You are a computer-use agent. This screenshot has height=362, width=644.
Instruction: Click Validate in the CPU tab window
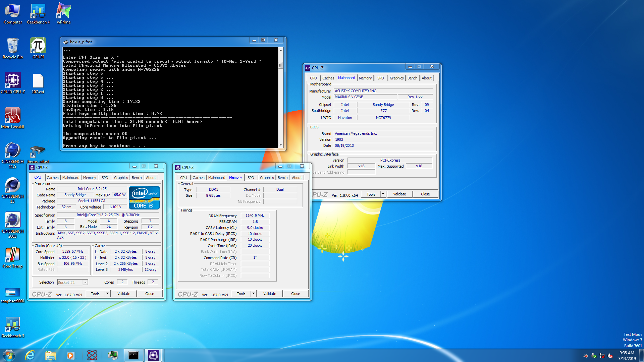tap(124, 294)
